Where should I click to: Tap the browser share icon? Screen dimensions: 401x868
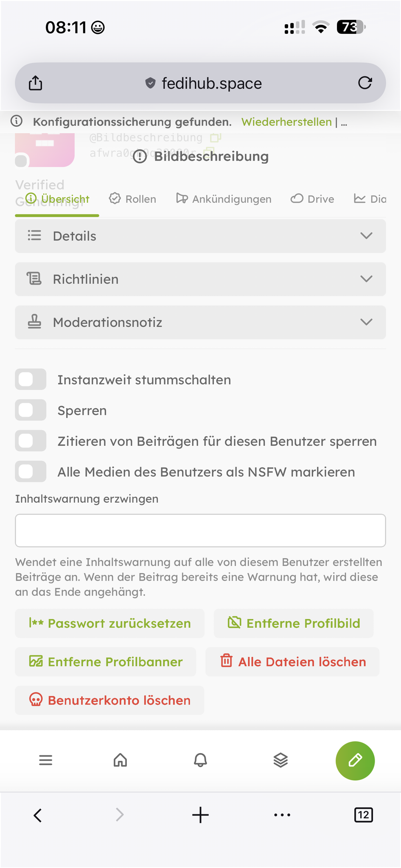coord(36,83)
